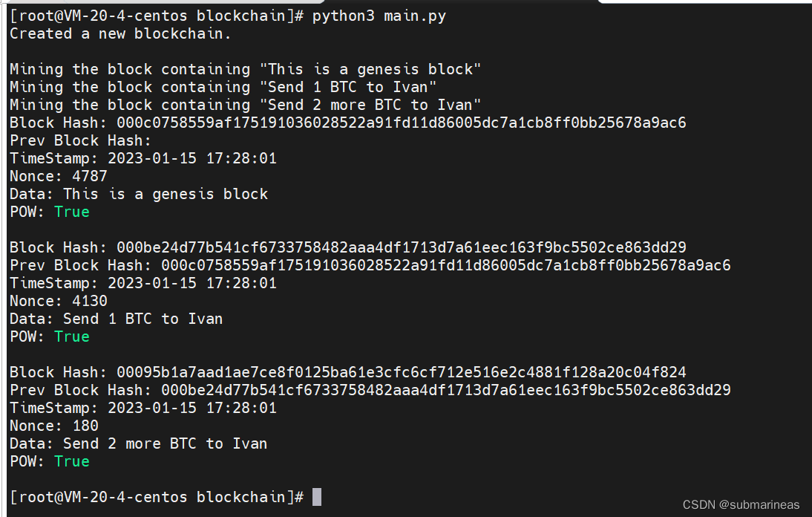
Task: Click Mining line containing genesis block
Action: pyautogui.click(x=246, y=69)
